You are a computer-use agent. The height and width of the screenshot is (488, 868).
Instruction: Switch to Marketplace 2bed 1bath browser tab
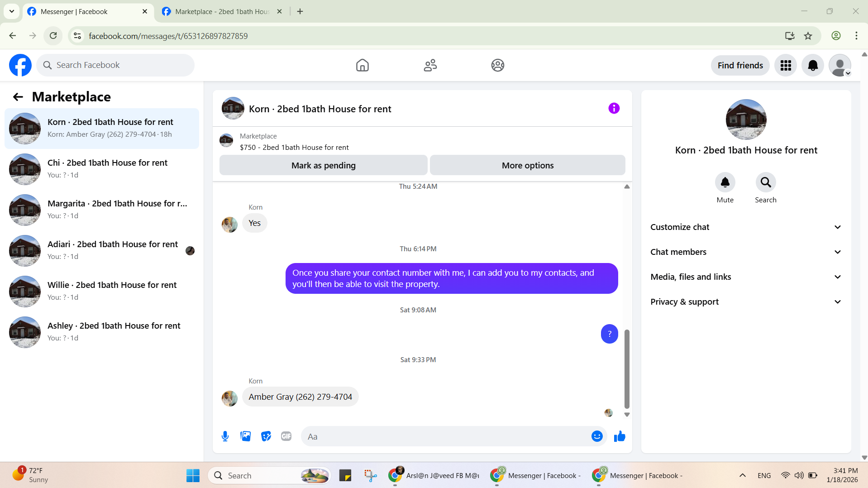click(x=222, y=12)
